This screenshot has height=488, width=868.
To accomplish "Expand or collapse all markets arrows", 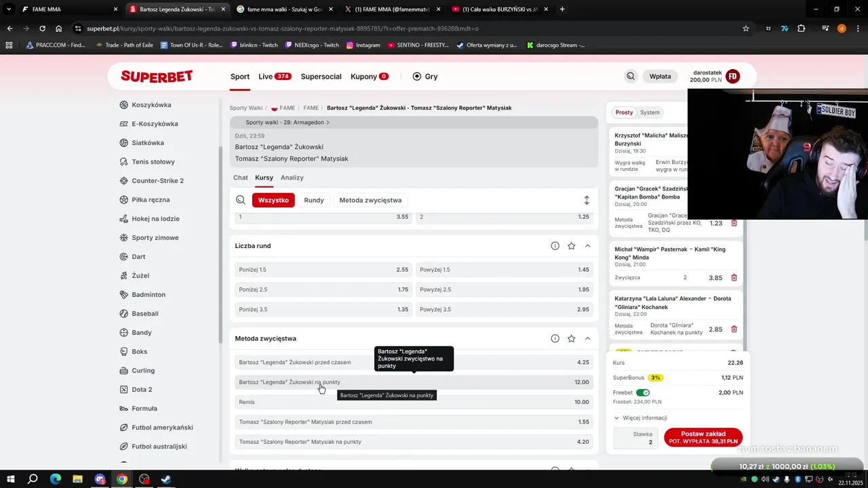I will [587, 201].
